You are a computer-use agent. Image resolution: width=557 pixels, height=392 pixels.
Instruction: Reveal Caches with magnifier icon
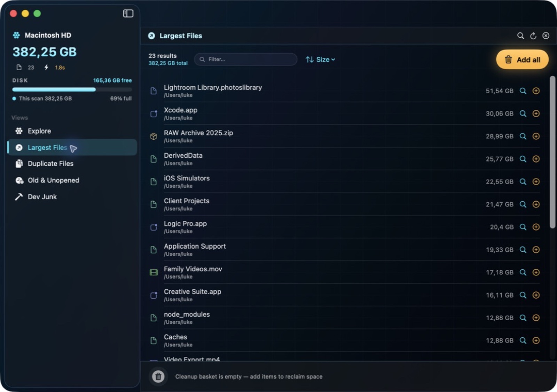pyautogui.click(x=523, y=340)
